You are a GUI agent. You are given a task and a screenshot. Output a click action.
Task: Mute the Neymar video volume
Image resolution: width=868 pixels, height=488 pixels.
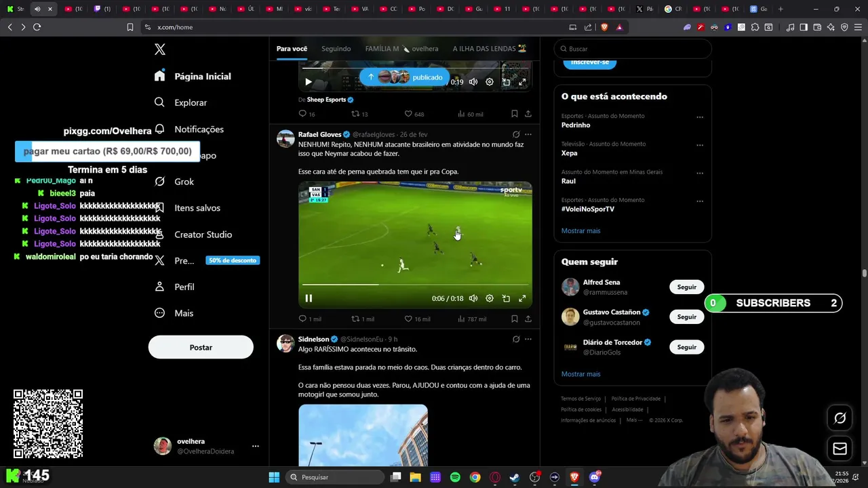473,298
